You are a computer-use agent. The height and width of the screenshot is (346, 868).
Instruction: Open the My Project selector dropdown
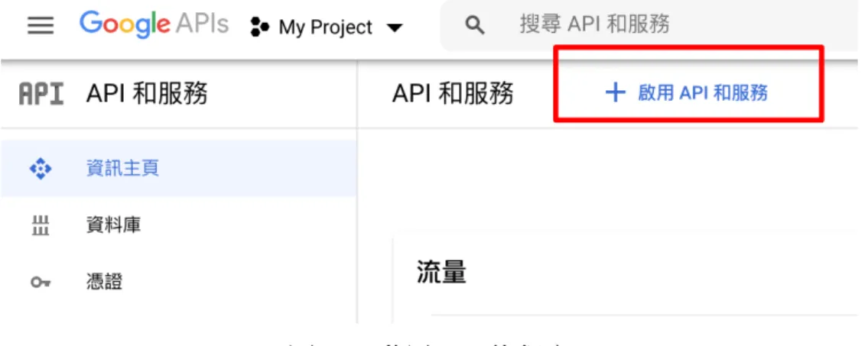click(x=326, y=27)
